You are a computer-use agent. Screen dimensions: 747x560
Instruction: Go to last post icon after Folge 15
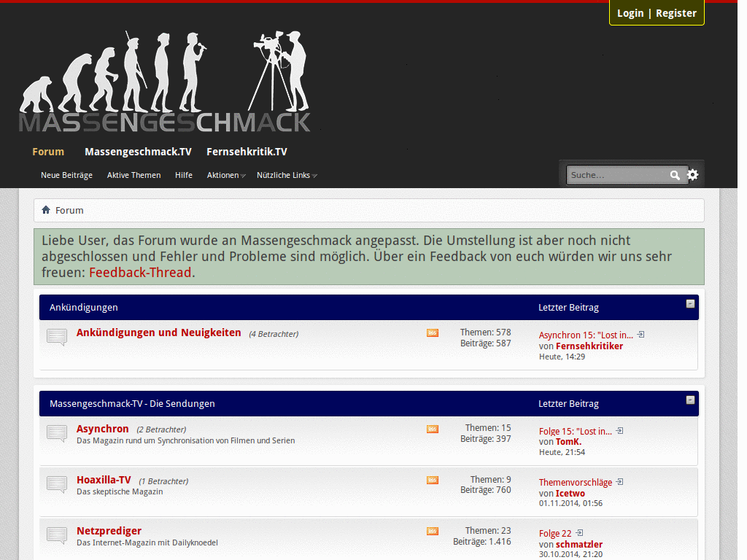coord(619,431)
